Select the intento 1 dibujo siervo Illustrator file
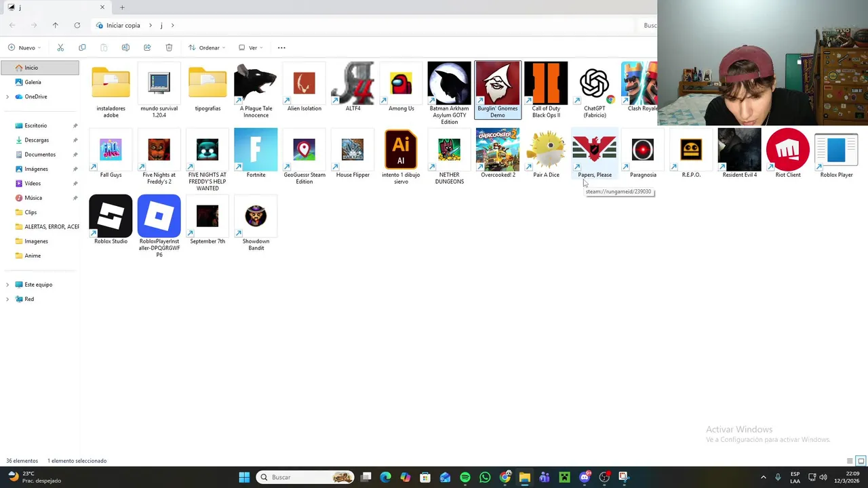 [401, 157]
